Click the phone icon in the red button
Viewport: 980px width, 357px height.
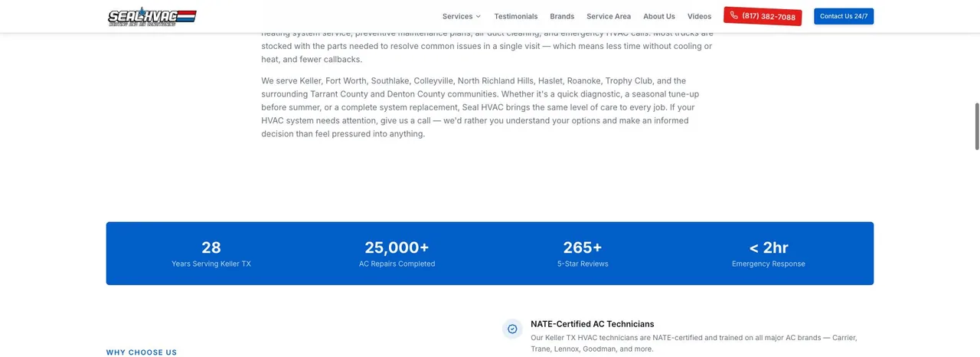[x=734, y=15]
